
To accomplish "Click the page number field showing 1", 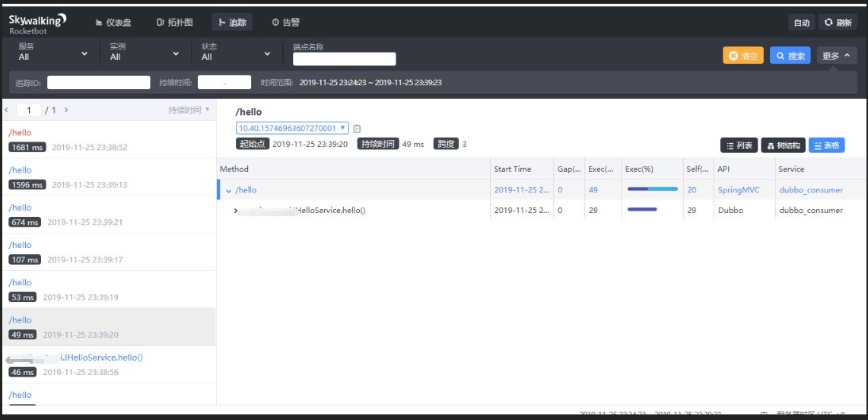I will click(x=29, y=110).
